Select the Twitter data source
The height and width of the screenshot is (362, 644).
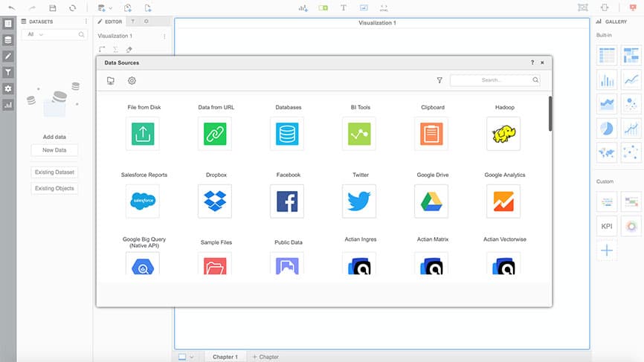coord(360,201)
